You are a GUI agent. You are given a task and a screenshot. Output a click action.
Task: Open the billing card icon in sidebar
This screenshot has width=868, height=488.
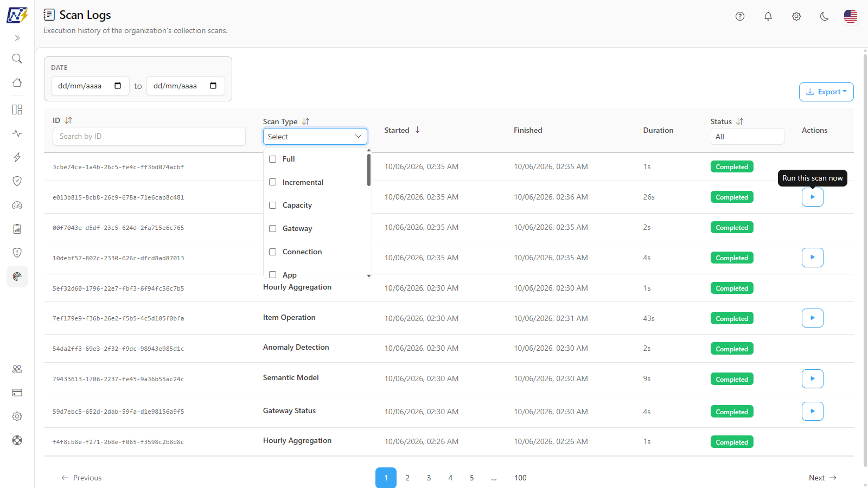17,393
